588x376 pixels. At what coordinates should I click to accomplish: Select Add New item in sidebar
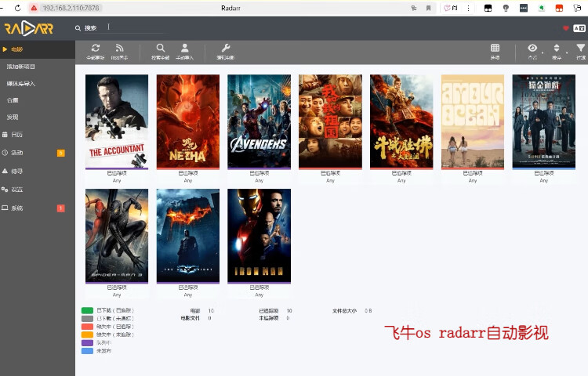pyautogui.click(x=21, y=67)
